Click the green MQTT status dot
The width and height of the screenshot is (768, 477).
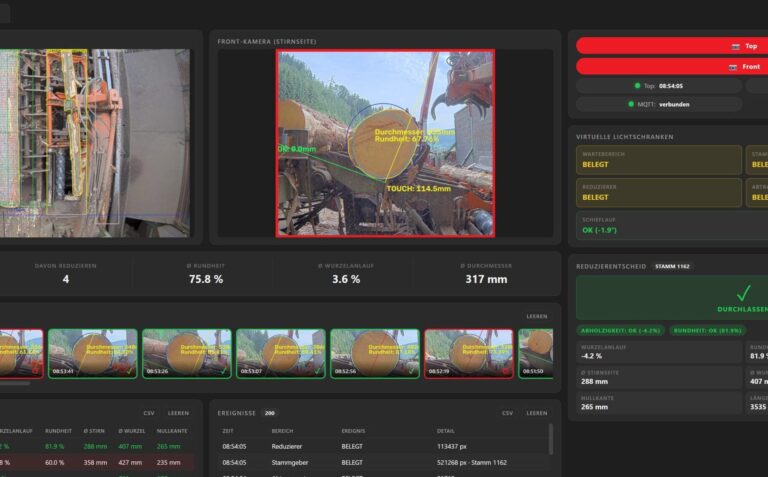tap(631, 104)
